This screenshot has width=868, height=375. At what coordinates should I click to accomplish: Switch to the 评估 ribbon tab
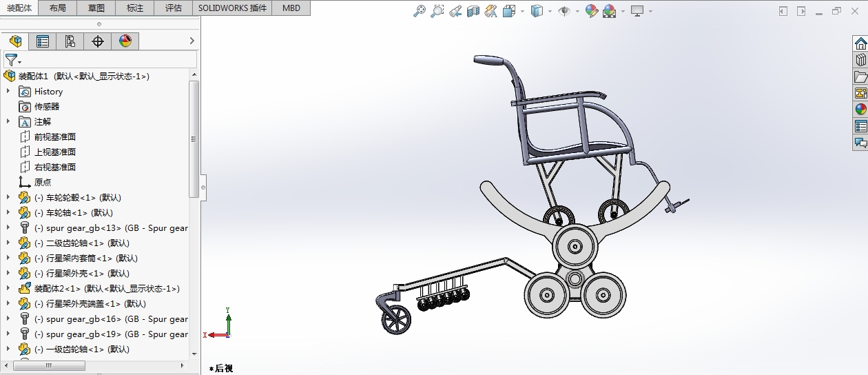pyautogui.click(x=174, y=8)
